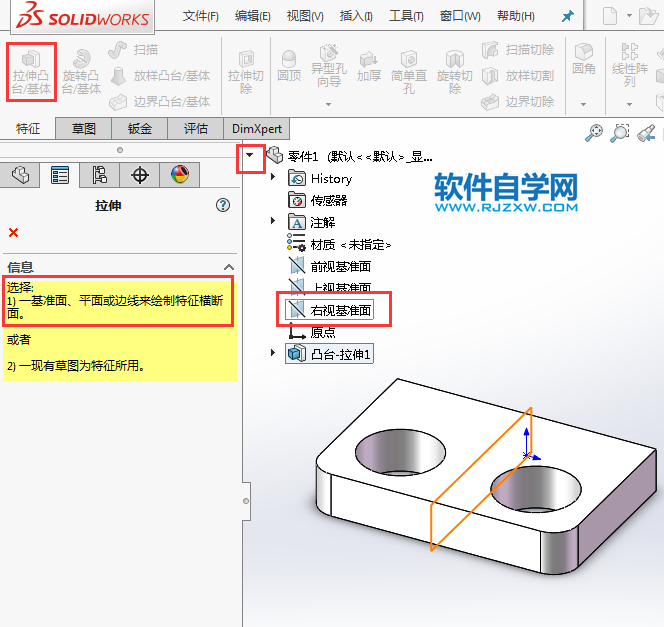
Task: Switch to the 草图 tab
Action: click(x=84, y=129)
